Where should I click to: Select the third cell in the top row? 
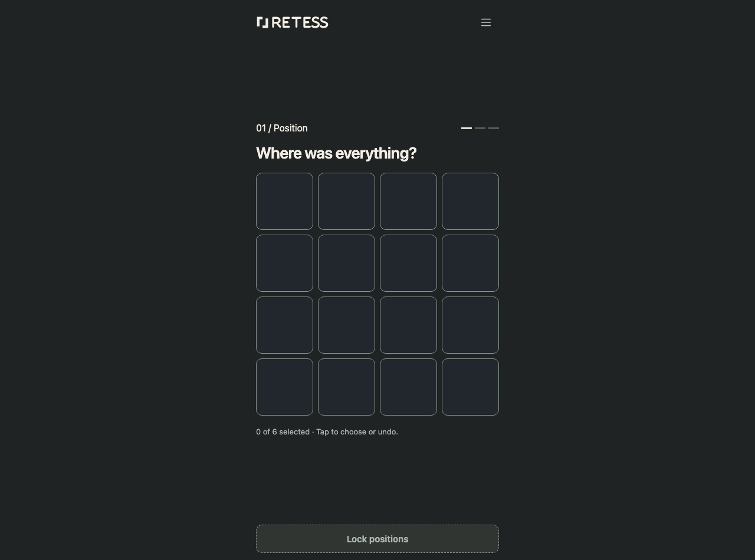click(x=408, y=201)
